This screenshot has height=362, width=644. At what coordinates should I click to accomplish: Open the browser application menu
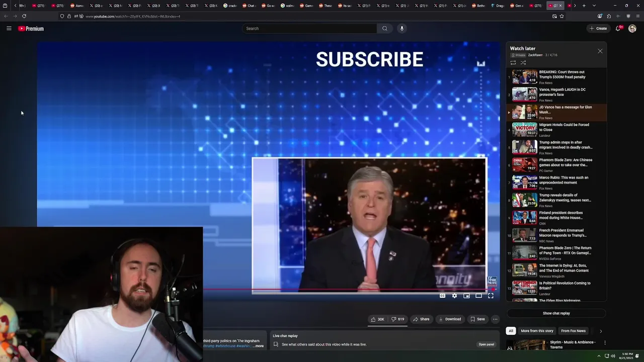tap(637, 16)
